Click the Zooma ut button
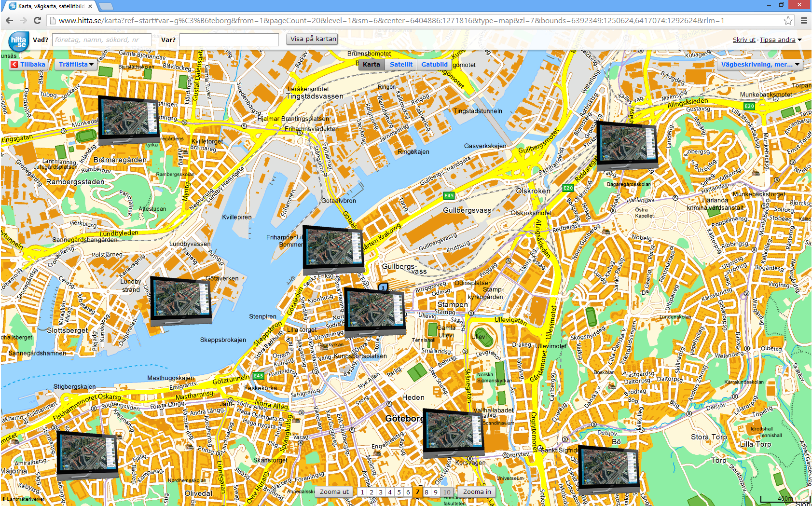 pos(334,492)
